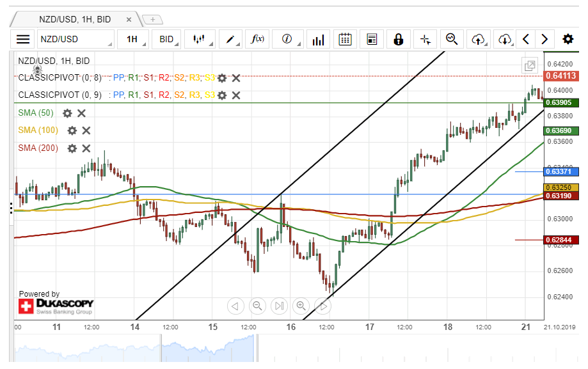Open new chart tab with plus
Image resolution: width=588 pixels, height=369 pixels.
coord(152,19)
